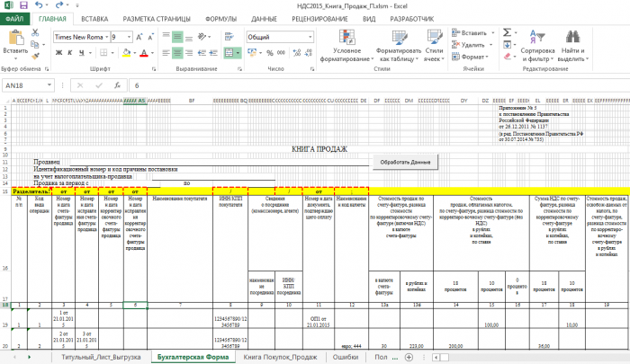This screenshot has height=364, width=630.
Task: Open the fill color dropdown arrow
Action: point(135,53)
